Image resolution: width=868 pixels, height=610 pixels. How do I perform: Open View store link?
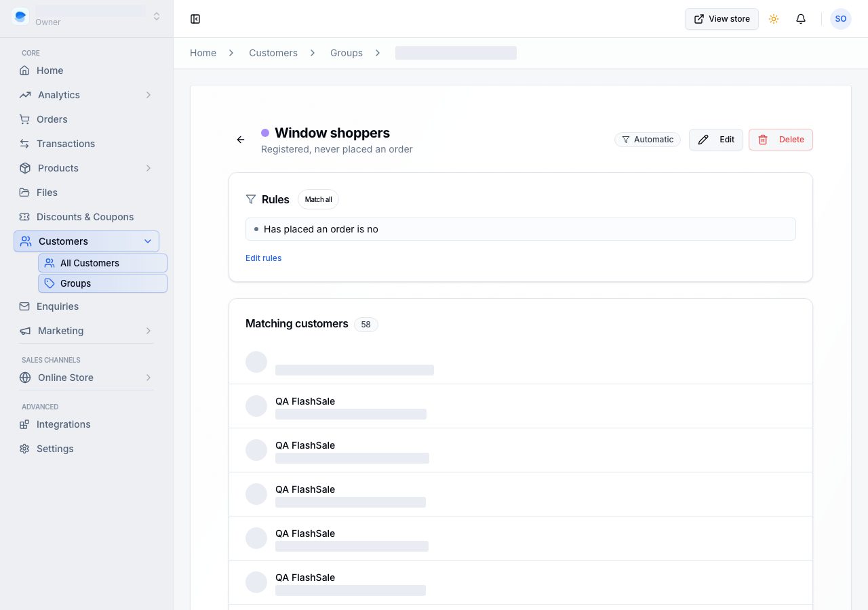click(x=722, y=19)
